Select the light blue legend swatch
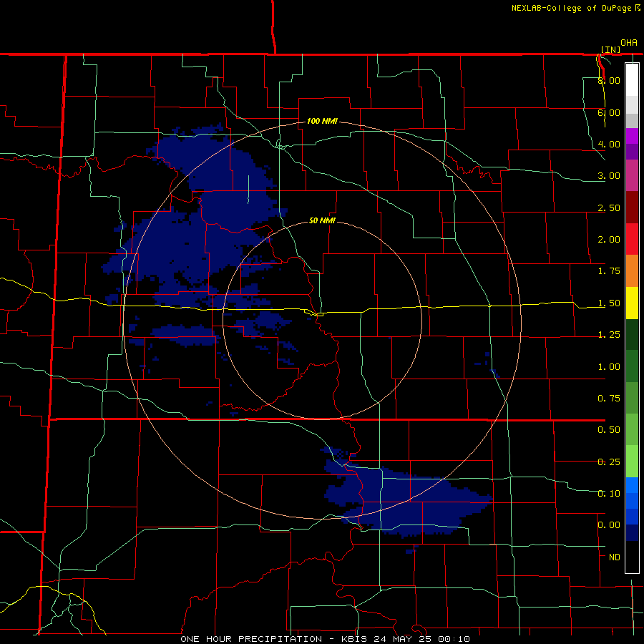This screenshot has width=644, height=644. [632, 485]
